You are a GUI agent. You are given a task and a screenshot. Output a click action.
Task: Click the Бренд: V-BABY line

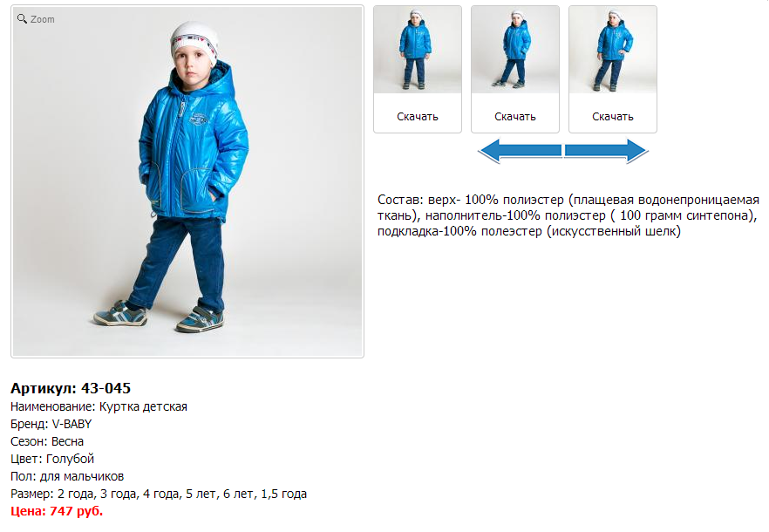51,424
